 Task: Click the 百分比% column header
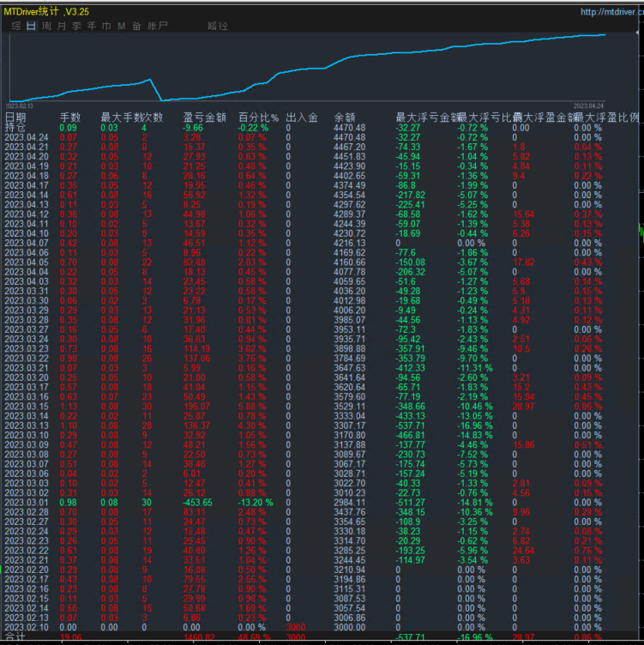258,118
